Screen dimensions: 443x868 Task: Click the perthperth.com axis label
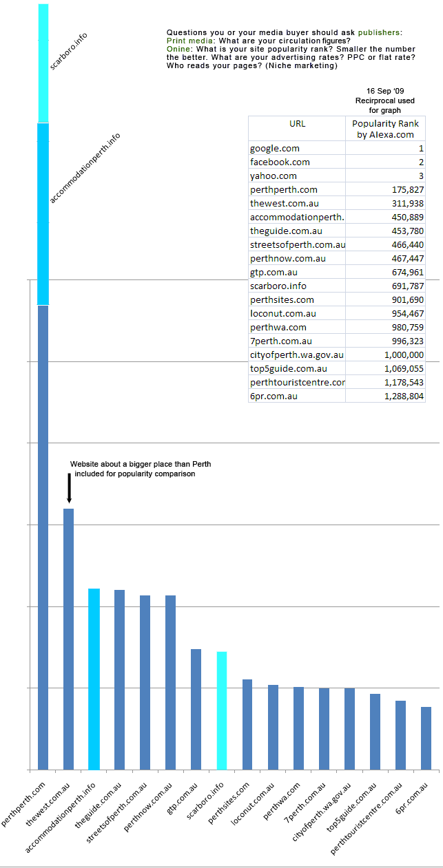(x=24, y=803)
